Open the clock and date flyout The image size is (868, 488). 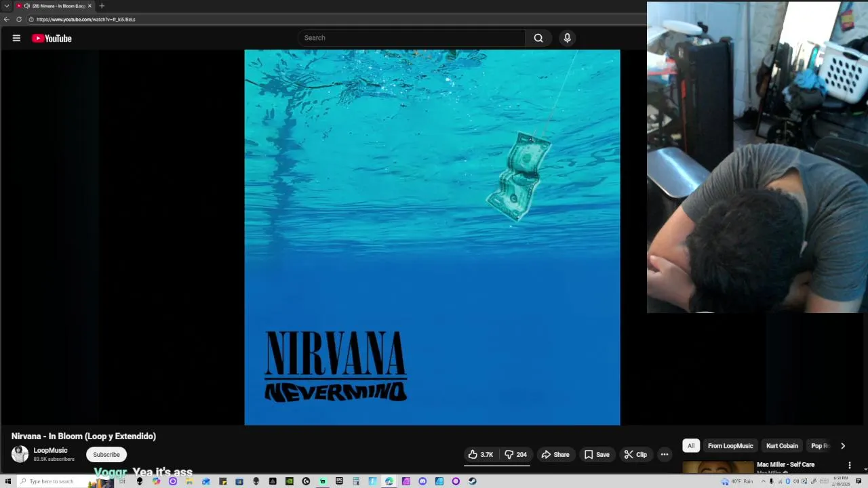pos(841,481)
